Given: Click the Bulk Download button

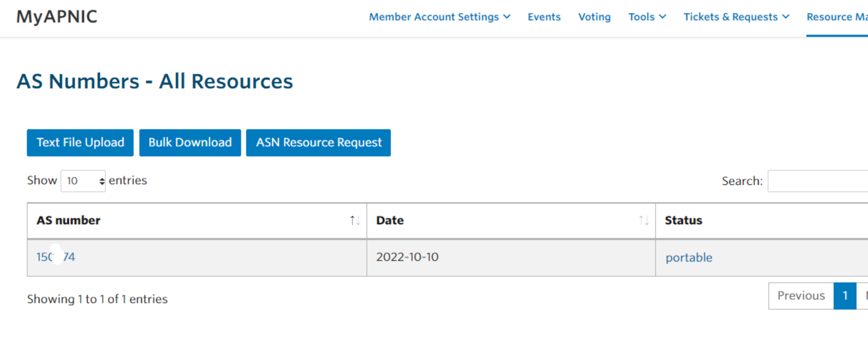Looking at the screenshot, I should click(190, 142).
